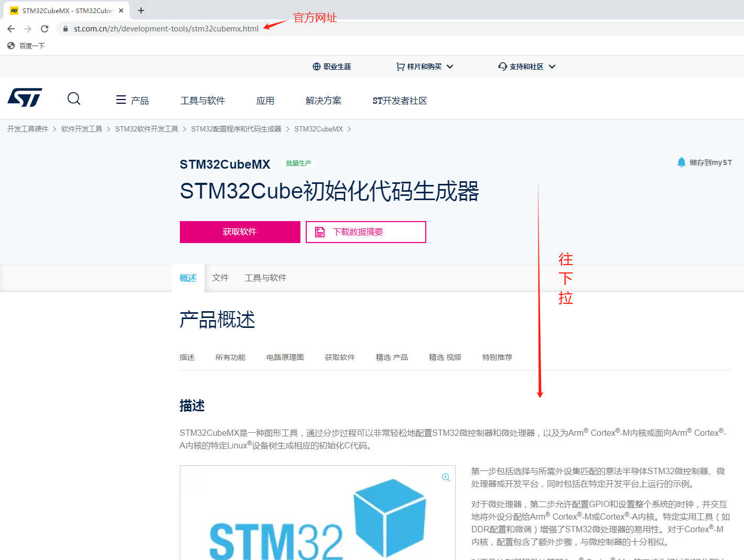Expand the 支持和社区 dropdown

point(527,67)
